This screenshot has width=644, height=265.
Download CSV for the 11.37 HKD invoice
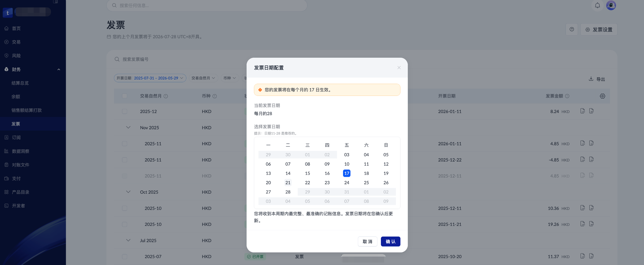(x=583, y=256)
